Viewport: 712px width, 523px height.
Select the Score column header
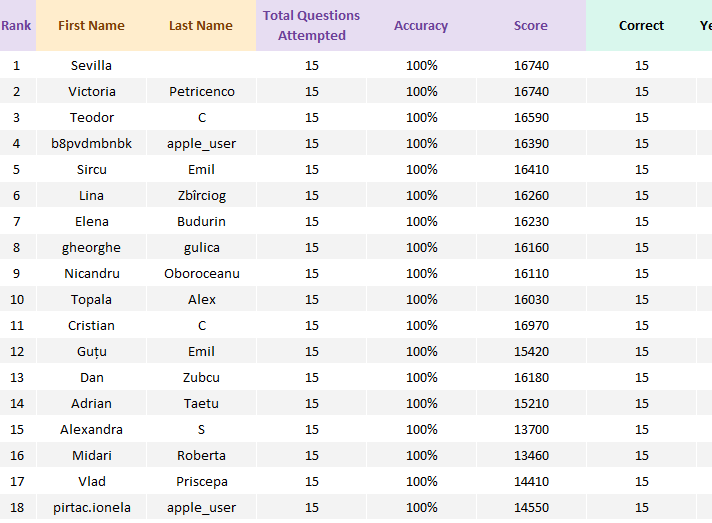coord(531,26)
